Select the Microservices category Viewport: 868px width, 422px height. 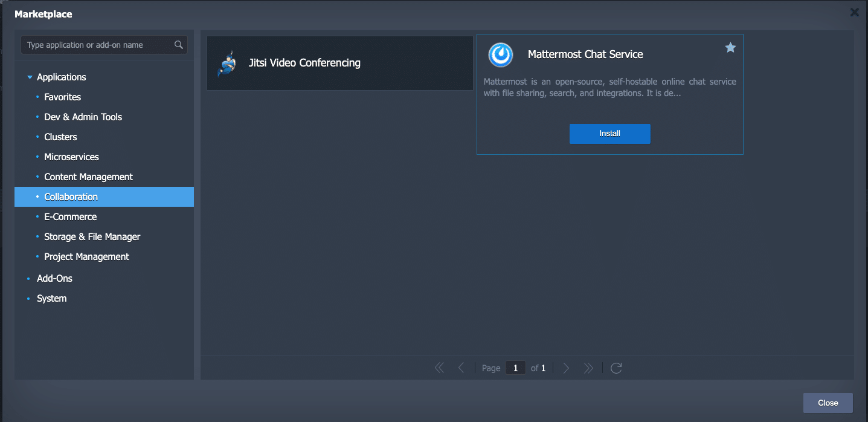(x=104, y=157)
